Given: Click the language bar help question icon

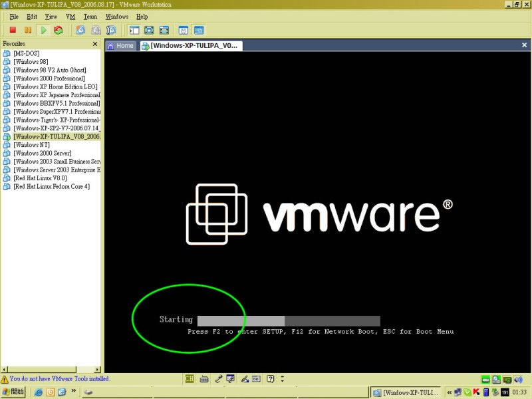Looking at the screenshot, I should [270, 378].
